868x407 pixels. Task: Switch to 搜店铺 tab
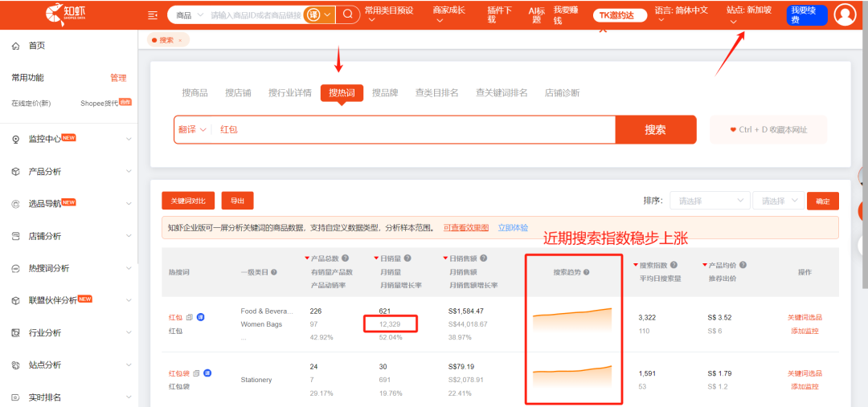[238, 93]
